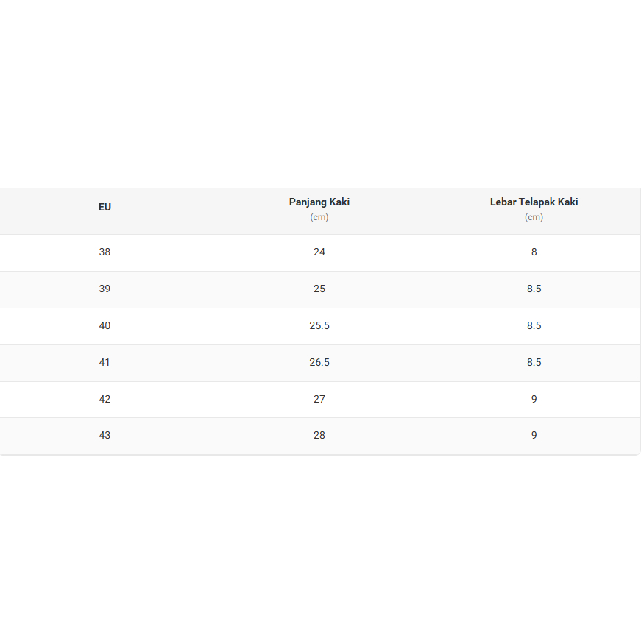Viewport: 644px width, 644px height.
Task: Click the Lebar Telapak Kaki header
Action: click(534, 202)
